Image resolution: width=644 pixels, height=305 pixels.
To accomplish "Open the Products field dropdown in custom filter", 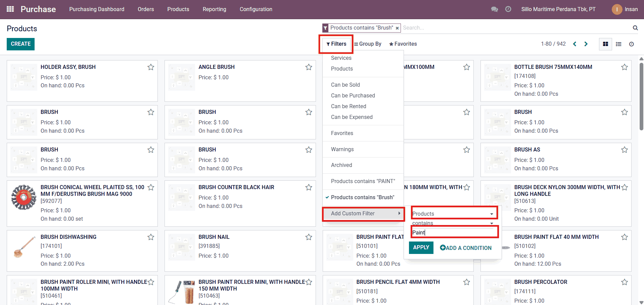I will click(453, 214).
